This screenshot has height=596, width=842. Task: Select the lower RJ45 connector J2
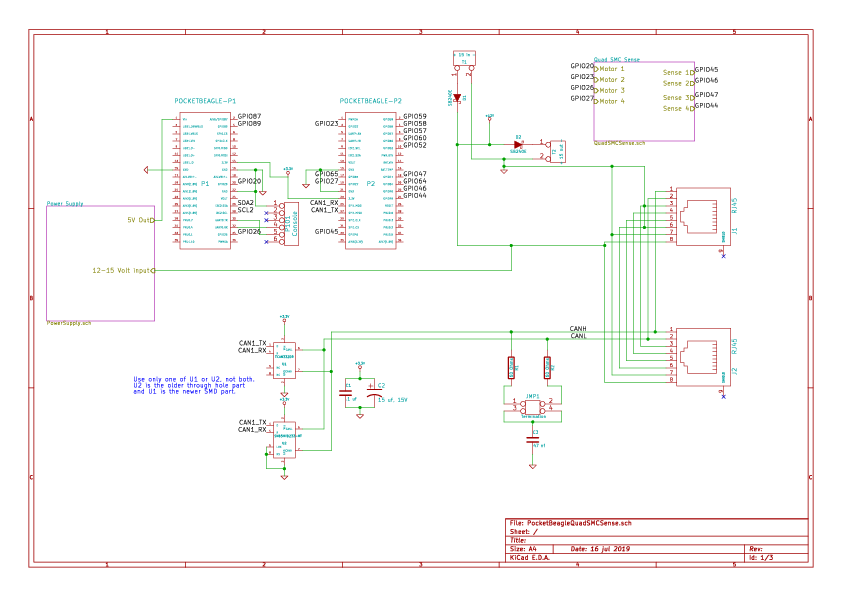coord(703,357)
